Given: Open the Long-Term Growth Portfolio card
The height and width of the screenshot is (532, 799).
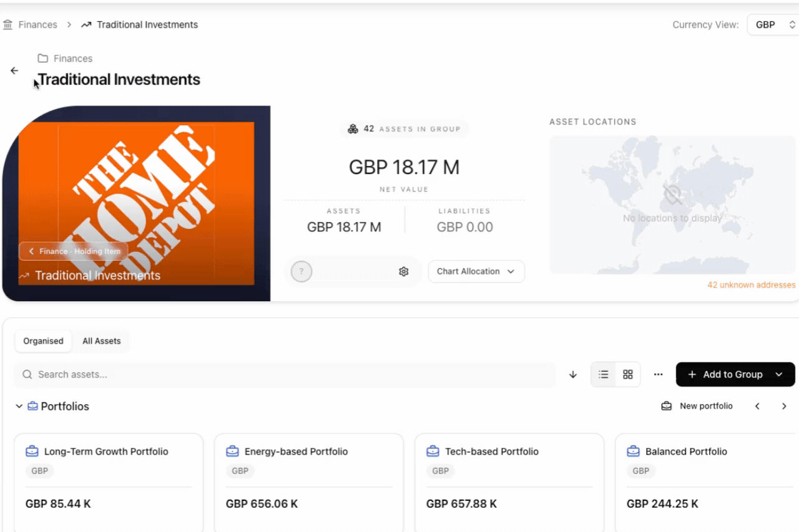Looking at the screenshot, I should pyautogui.click(x=109, y=483).
